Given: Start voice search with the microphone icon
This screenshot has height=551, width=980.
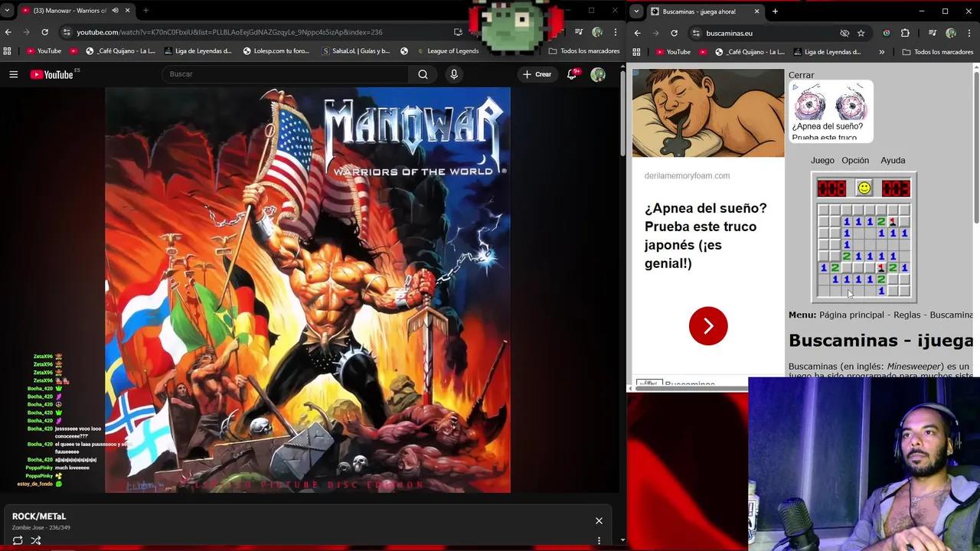Looking at the screenshot, I should [453, 74].
